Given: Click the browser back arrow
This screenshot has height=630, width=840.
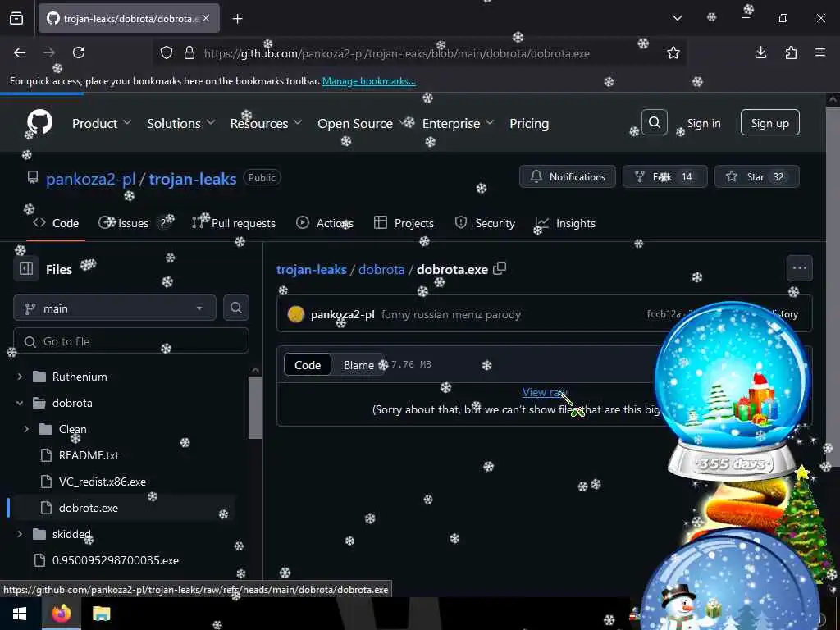Looking at the screenshot, I should pyautogui.click(x=20, y=52).
